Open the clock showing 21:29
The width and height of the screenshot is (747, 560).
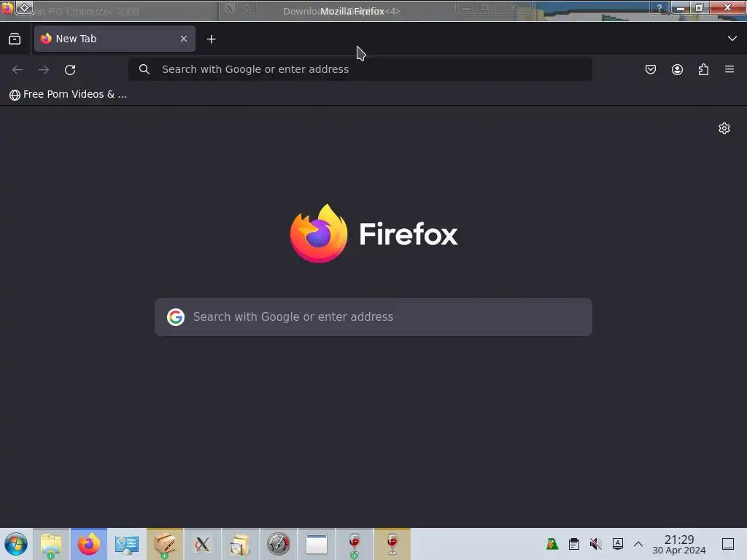pyautogui.click(x=679, y=544)
